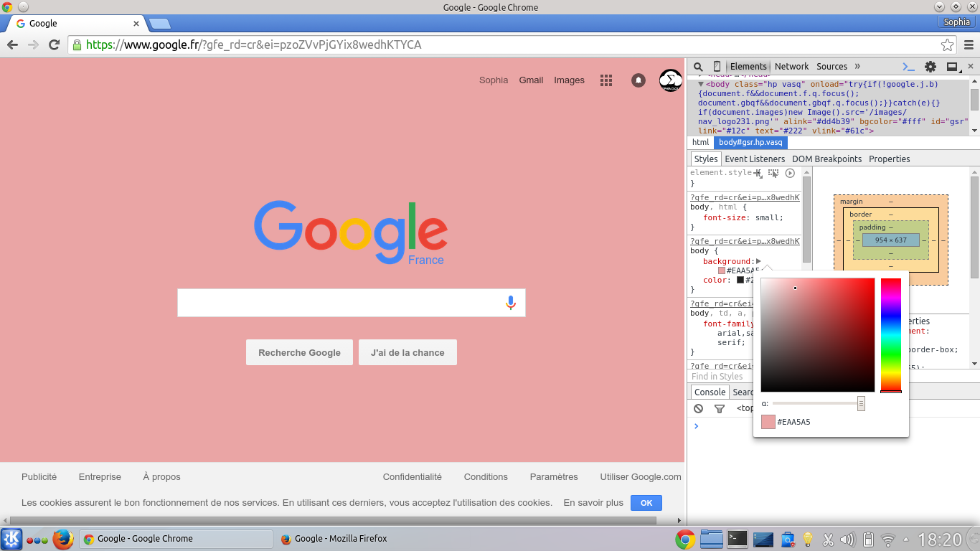Open the Images link
The height and width of the screenshot is (551, 980).
[569, 80]
